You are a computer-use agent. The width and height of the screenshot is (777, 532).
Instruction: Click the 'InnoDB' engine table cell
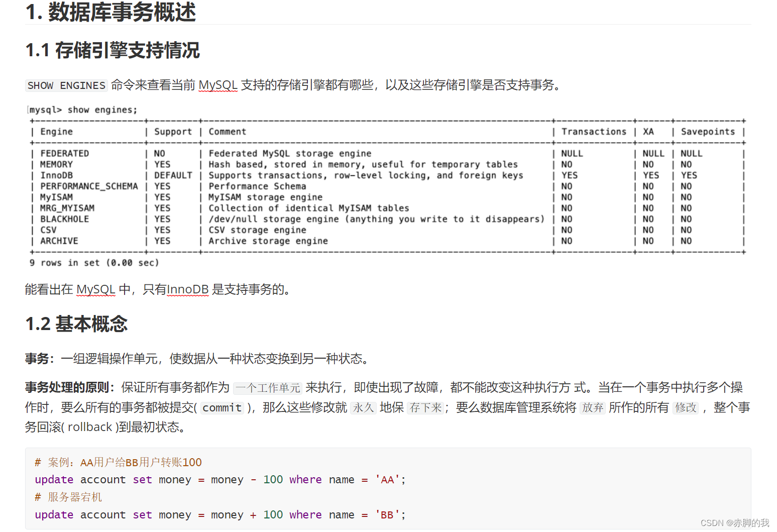[x=56, y=175]
